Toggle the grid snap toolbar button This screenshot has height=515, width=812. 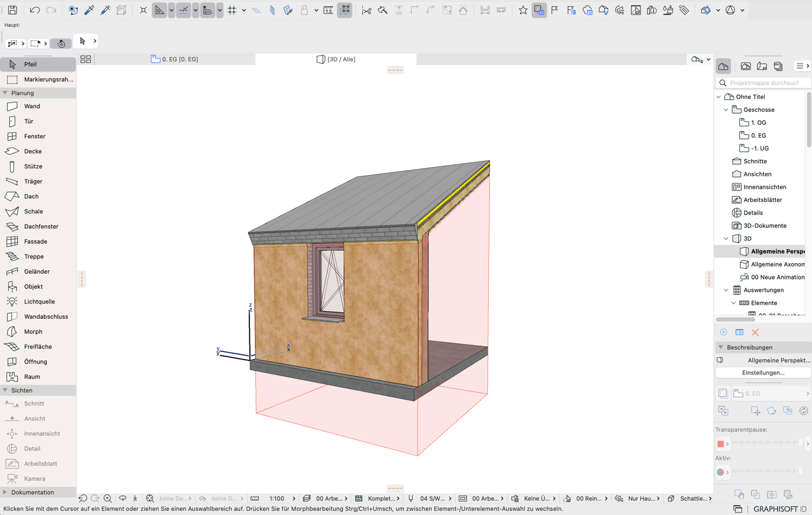pyautogui.click(x=232, y=10)
